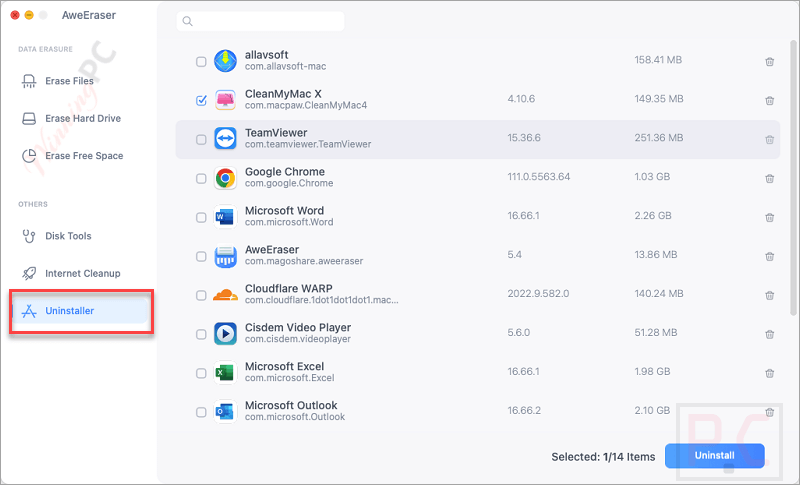Click Cisdem Video Player size 51.28 MB
The width and height of the screenshot is (800, 485).
point(656,333)
